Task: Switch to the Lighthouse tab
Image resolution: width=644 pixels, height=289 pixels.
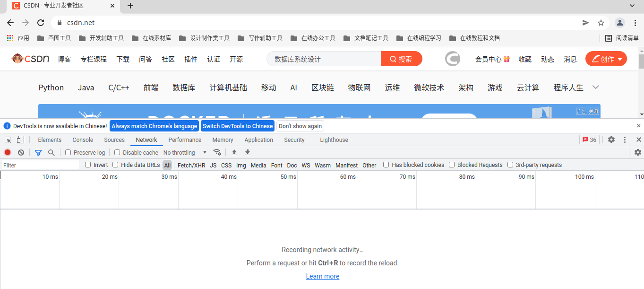Action: click(x=334, y=140)
